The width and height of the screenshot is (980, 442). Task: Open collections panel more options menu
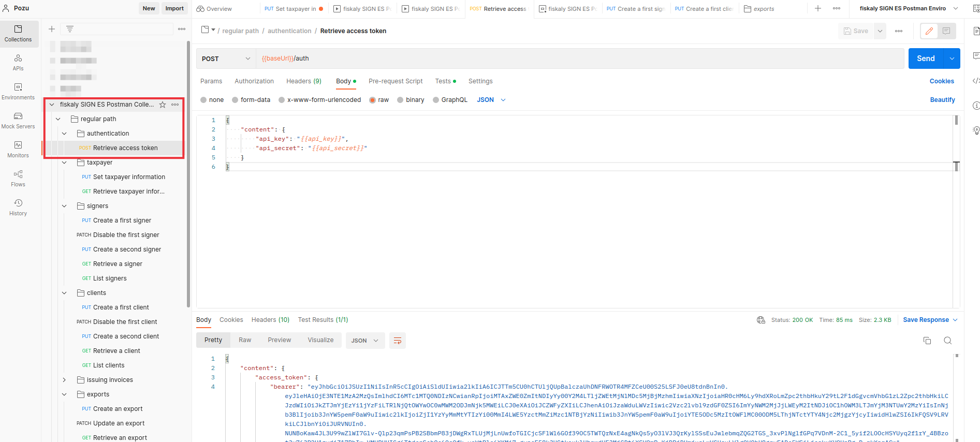pos(182,29)
